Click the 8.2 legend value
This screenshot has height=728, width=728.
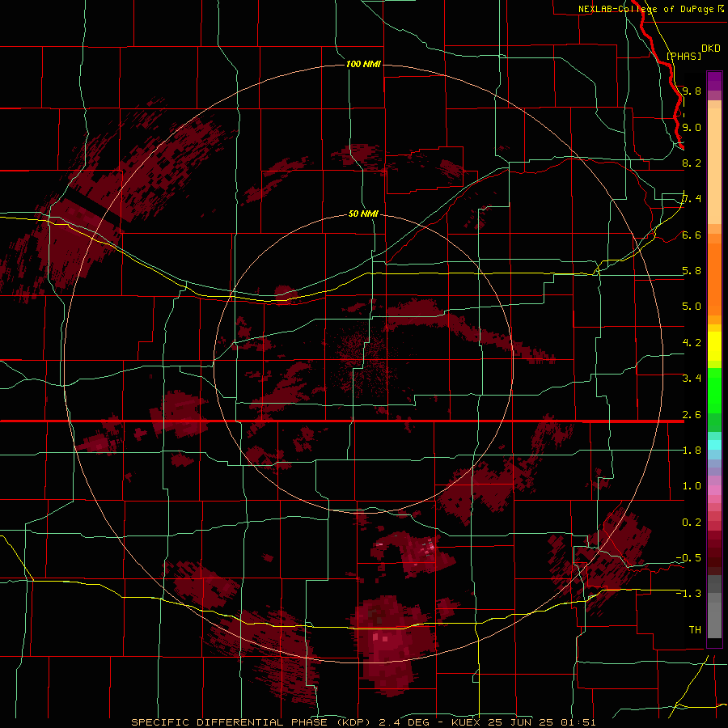tap(692, 163)
